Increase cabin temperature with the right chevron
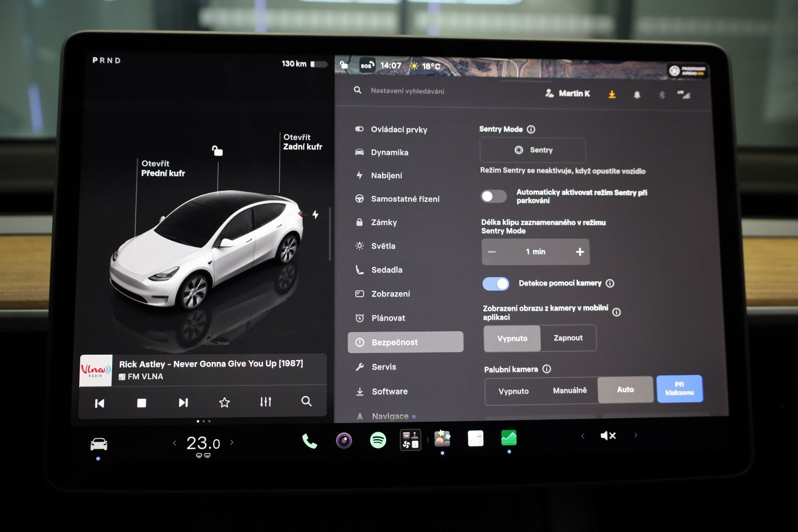Image resolution: width=798 pixels, height=532 pixels. tap(232, 442)
